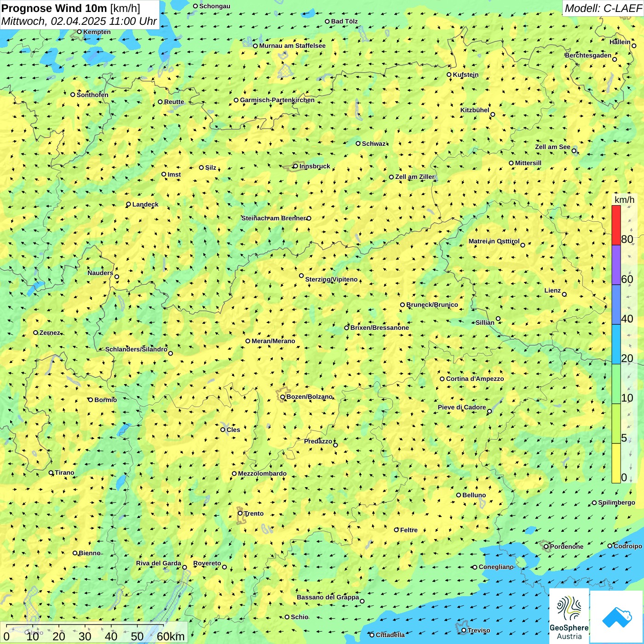Click the 'Sillian' label
Viewport: 644px width, 644px height.
(x=485, y=322)
